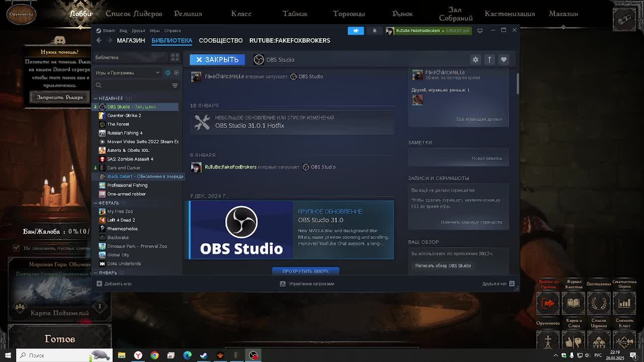Click the Закрыть button for OBS Studio
Screen dimensions: 644x362
[x=217, y=59]
